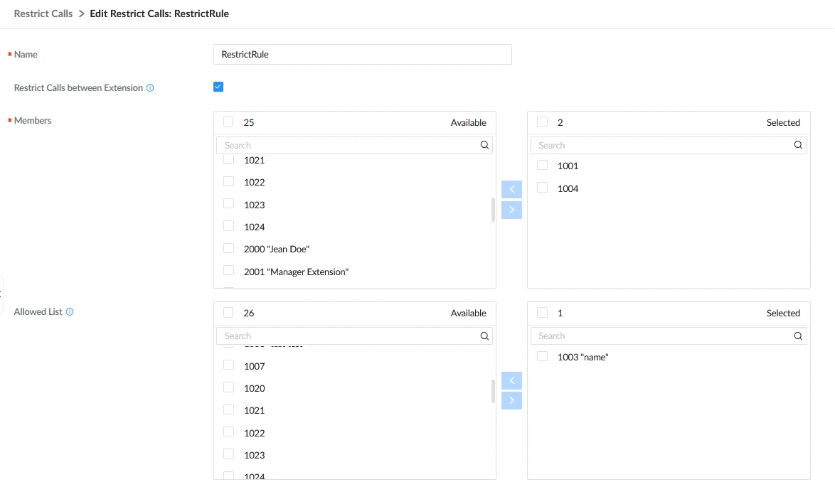Screen dimensions: 835x504
Task: Uncheck Restrict Calls between Extension checkbox
Action: click(218, 87)
